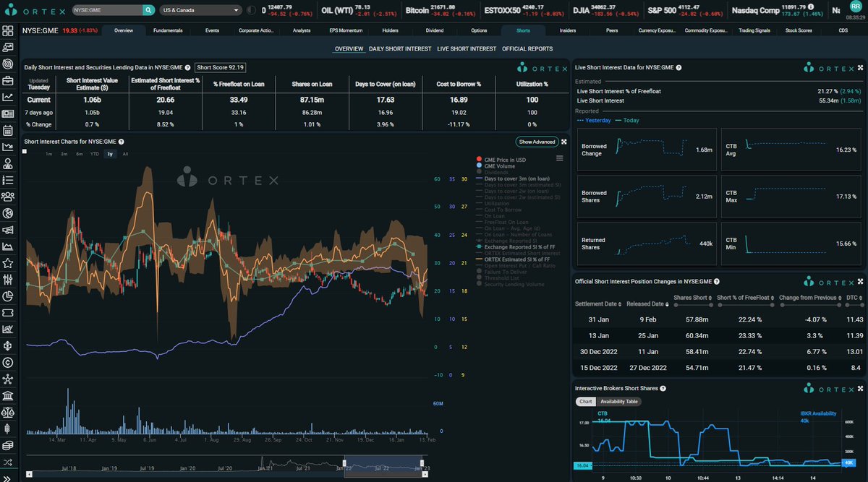Viewport: 868px width, 482px height.
Task: Set chart range to 3m
Action: pos(64,154)
